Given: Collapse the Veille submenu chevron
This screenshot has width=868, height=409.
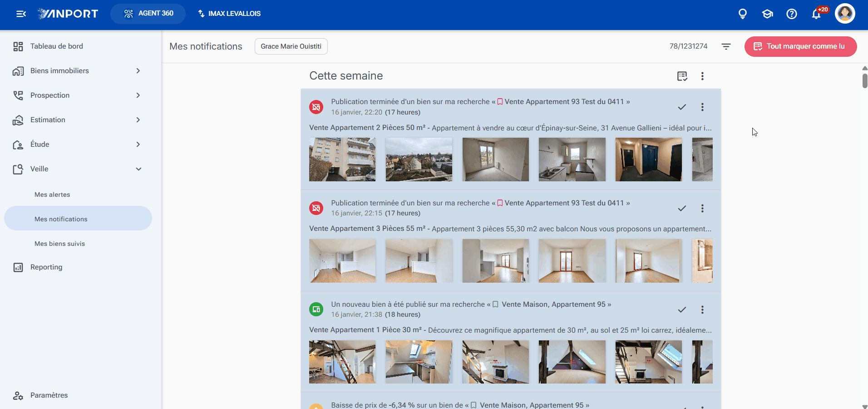Looking at the screenshot, I should [138, 169].
